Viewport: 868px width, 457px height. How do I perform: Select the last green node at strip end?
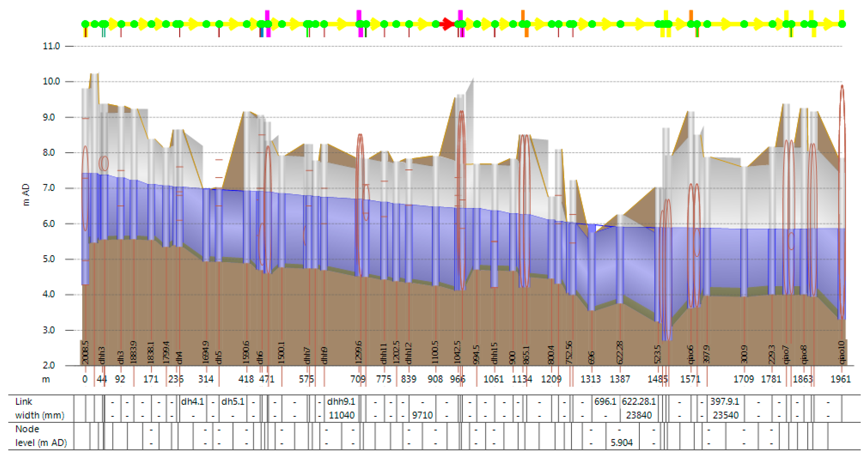pyautogui.click(x=842, y=24)
